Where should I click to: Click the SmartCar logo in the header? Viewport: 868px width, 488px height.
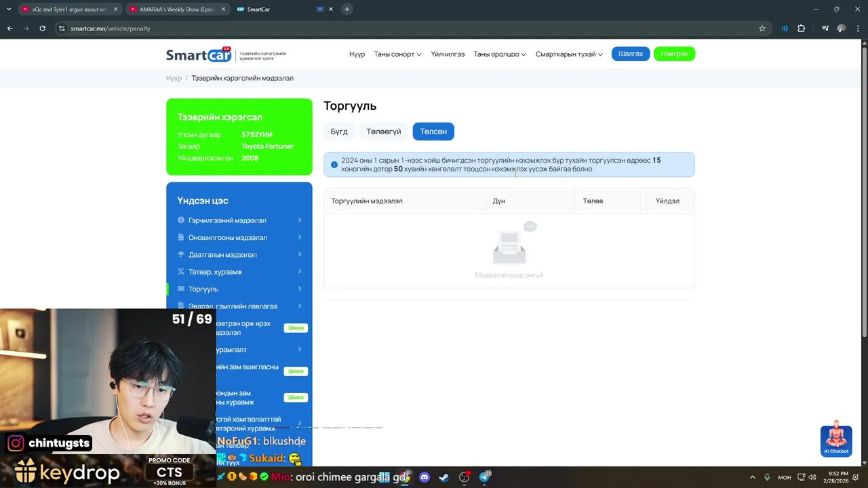[x=199, y=54]
